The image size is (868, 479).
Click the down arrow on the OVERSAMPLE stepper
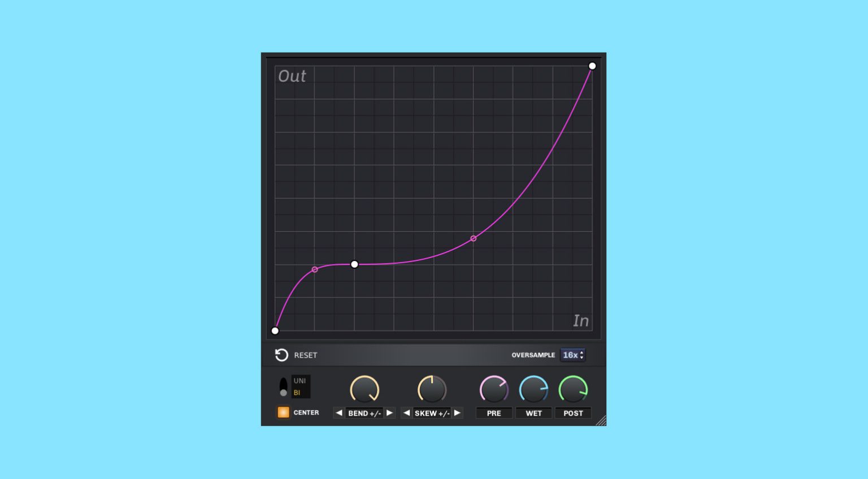click(x=582, y=358)
